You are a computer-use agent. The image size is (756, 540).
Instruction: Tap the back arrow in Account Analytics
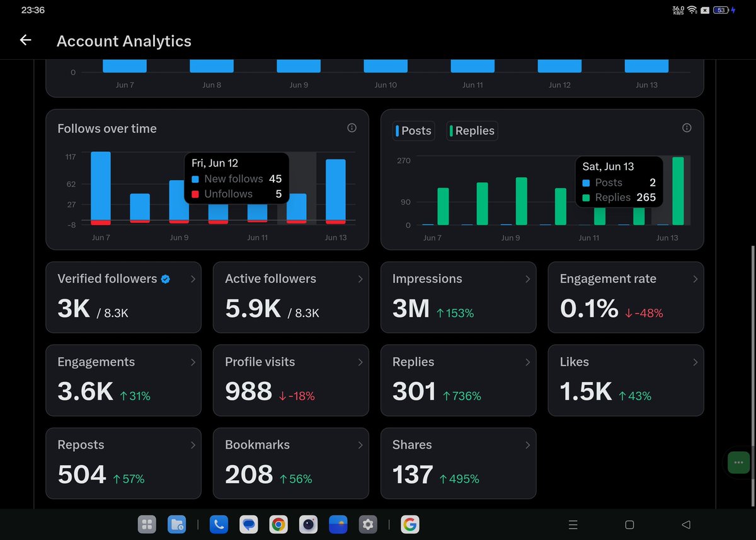[x=25, y=40]
